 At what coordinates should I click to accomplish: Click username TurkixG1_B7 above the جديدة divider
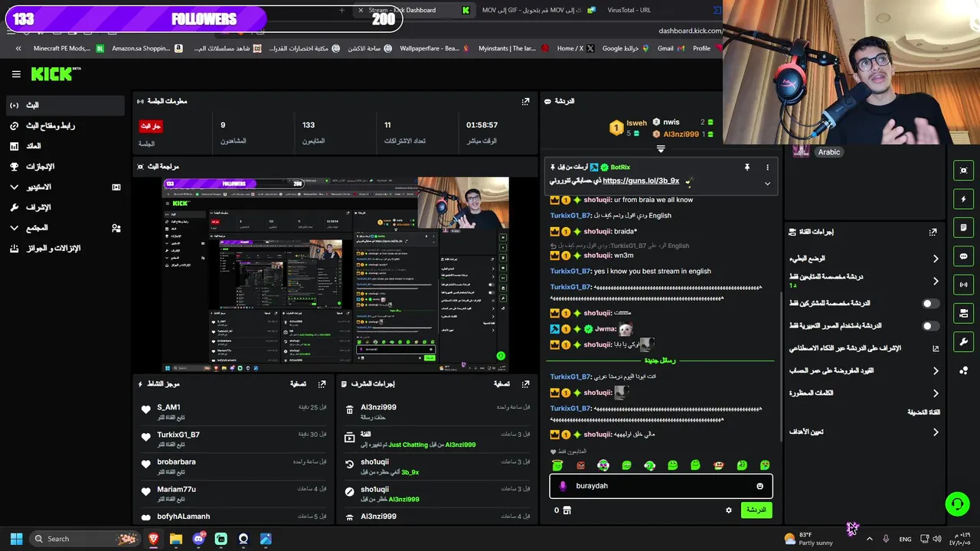(570, 287)
